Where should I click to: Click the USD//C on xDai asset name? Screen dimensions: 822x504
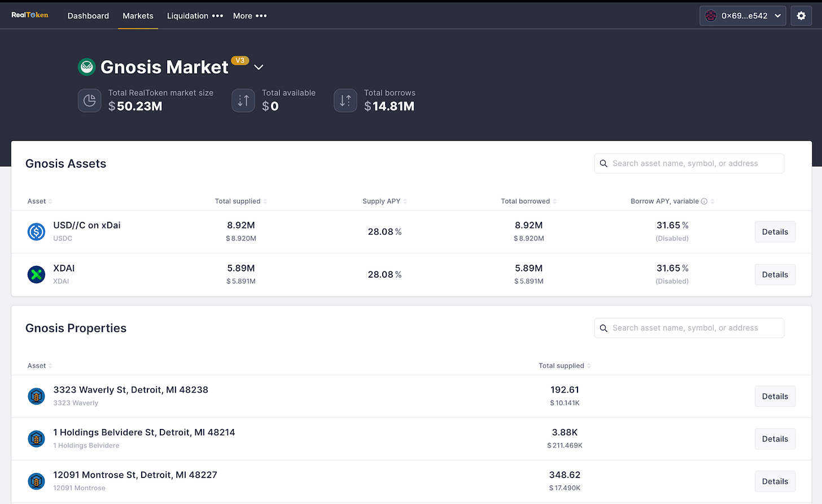[x=87, y=225]
